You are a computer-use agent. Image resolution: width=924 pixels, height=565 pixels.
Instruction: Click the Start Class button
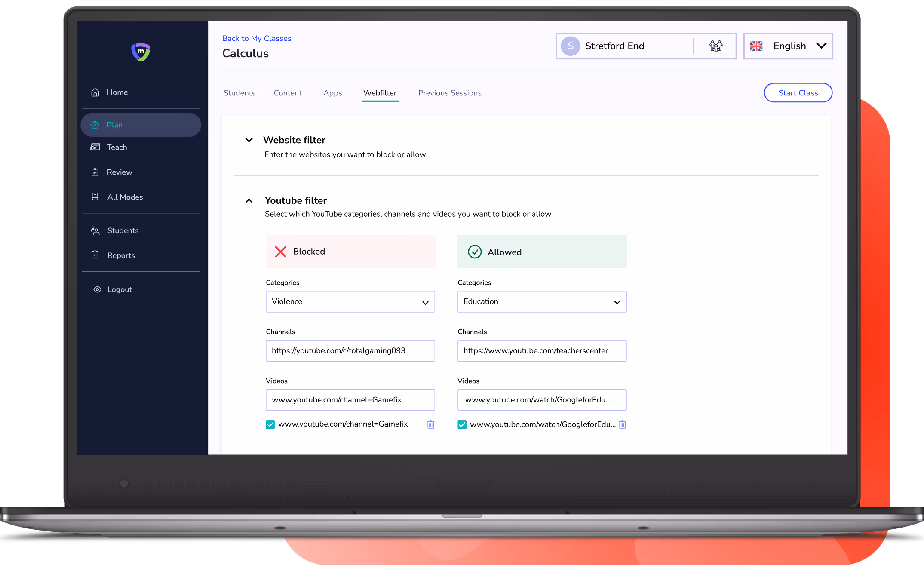point(798,93)
